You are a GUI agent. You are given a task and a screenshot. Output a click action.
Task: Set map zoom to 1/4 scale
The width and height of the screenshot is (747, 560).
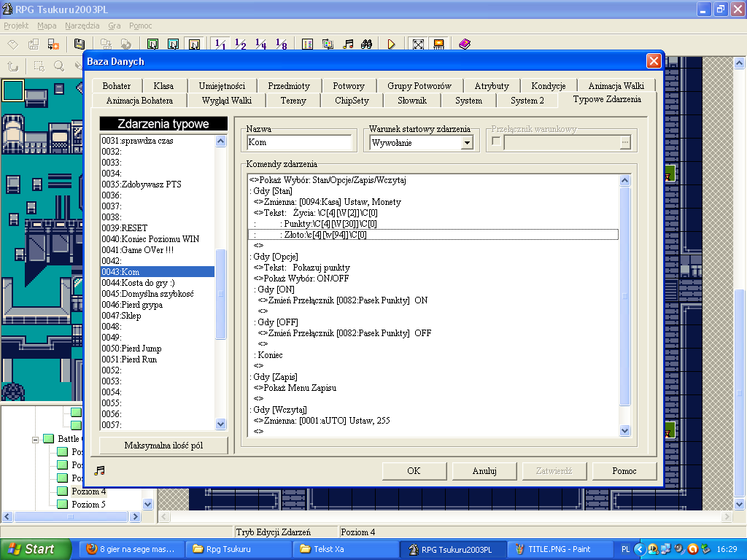point(260,44)
